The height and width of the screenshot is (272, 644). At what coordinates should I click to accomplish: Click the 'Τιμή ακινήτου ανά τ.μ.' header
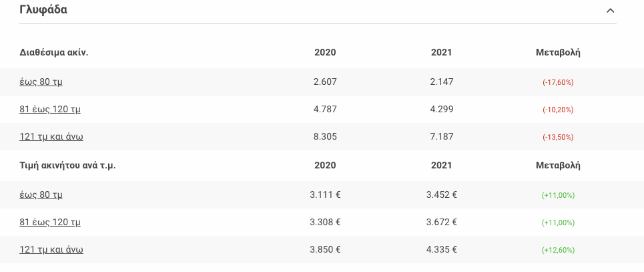click(x=68, y=165)
